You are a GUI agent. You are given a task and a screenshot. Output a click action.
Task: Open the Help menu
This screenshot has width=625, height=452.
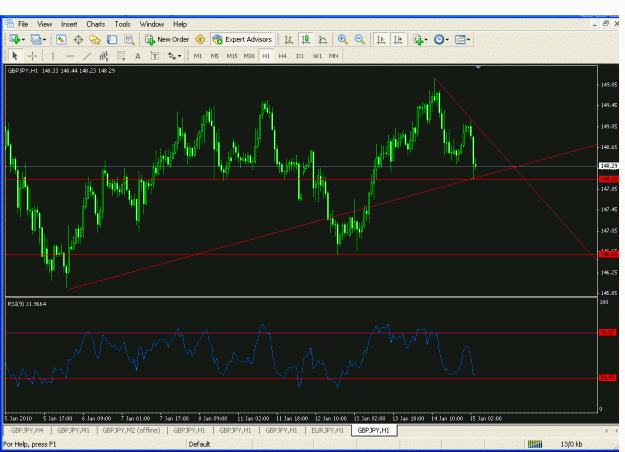180,24
